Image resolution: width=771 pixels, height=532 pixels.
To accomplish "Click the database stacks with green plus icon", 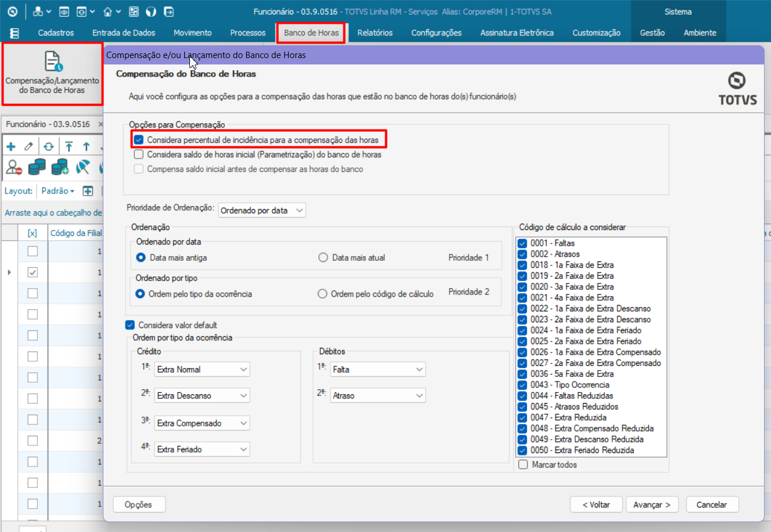I will click(x=60, y=168).
